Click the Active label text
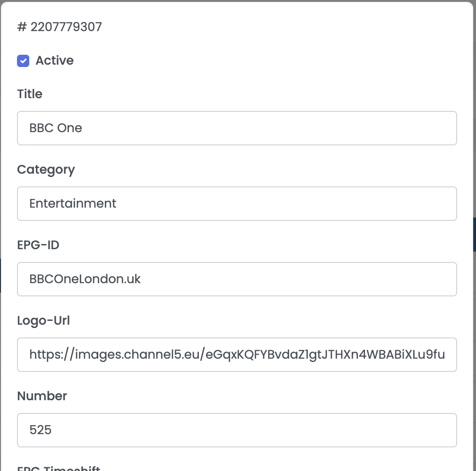476x471 pixels. point(55,61)
